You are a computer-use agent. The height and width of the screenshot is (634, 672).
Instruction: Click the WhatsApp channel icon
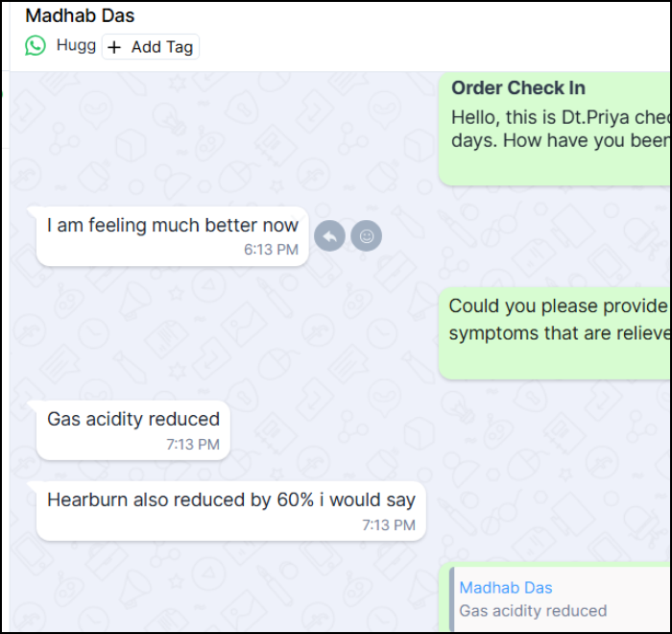tap(36, 45)
